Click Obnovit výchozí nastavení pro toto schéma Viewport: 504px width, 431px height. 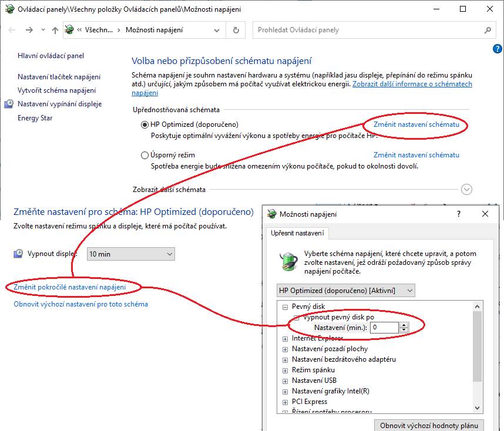coord(80,304)
